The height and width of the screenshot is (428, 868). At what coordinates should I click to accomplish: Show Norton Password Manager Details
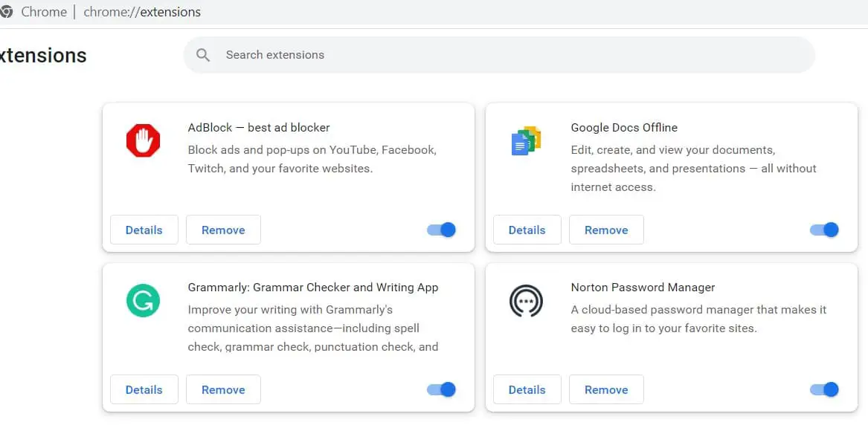(x=527, y=389)
